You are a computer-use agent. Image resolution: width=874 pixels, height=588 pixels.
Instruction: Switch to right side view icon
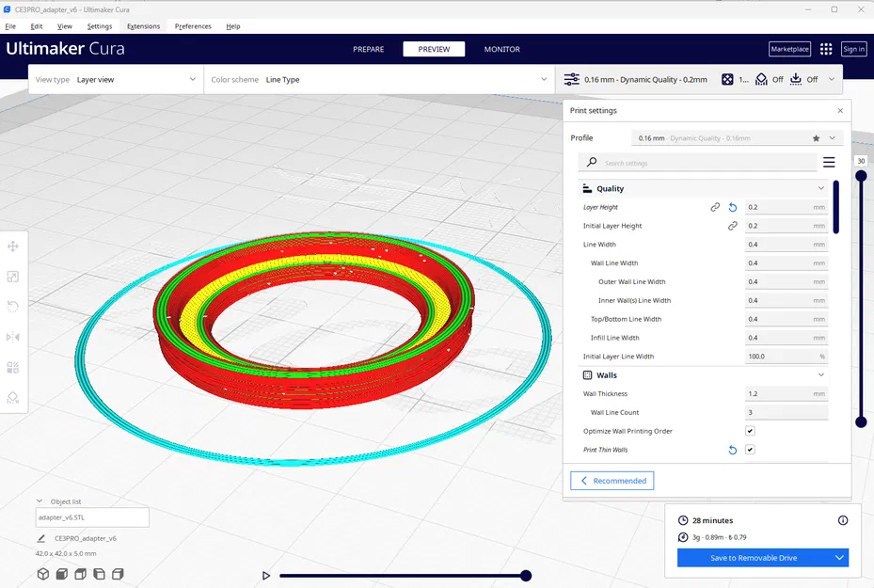[118, 574]
